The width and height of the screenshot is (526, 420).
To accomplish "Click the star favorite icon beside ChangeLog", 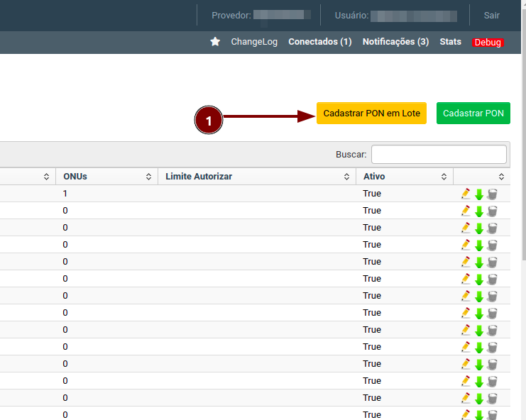I will tap(215, 42).
